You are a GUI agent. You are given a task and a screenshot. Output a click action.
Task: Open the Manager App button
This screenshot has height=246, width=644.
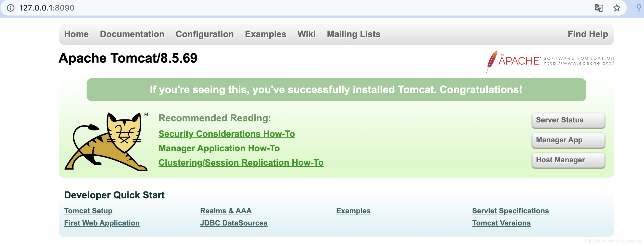pyautogui.click(x=568, y=140)
